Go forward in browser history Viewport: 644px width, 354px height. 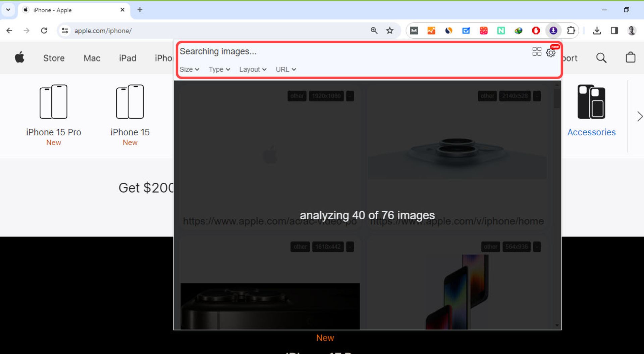(26, 31)
